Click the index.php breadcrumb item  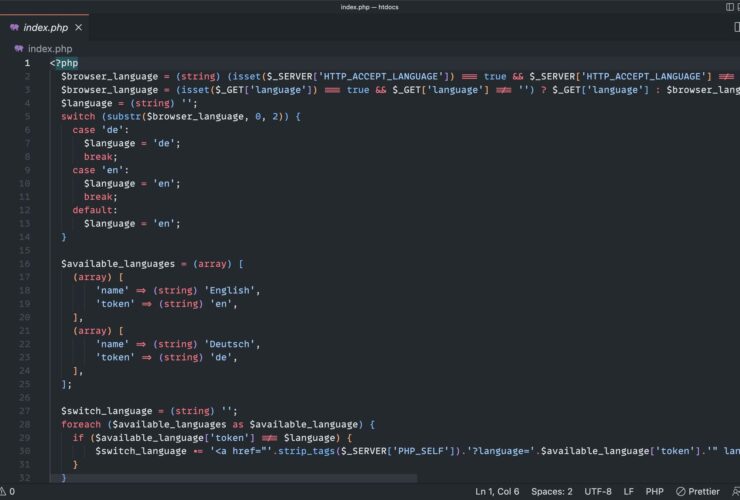click(x=50, y=49)
